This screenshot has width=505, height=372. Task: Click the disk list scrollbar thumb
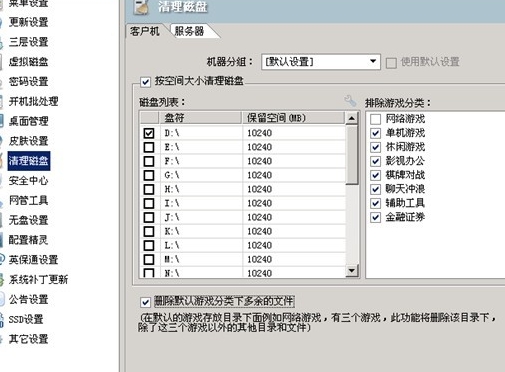(352, 155)
